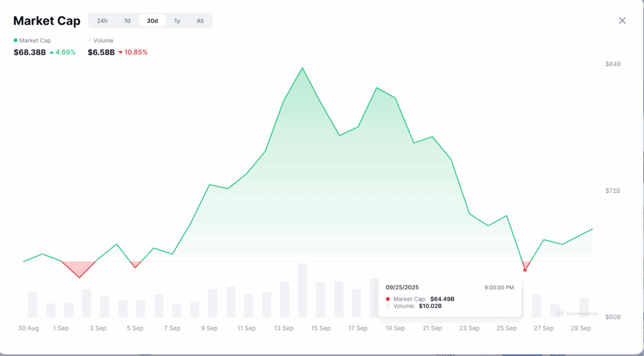Click the 13 Sep x-axis date label
Image resolution: width=644 pixels, height=356 pixels.
click(284, 328)
